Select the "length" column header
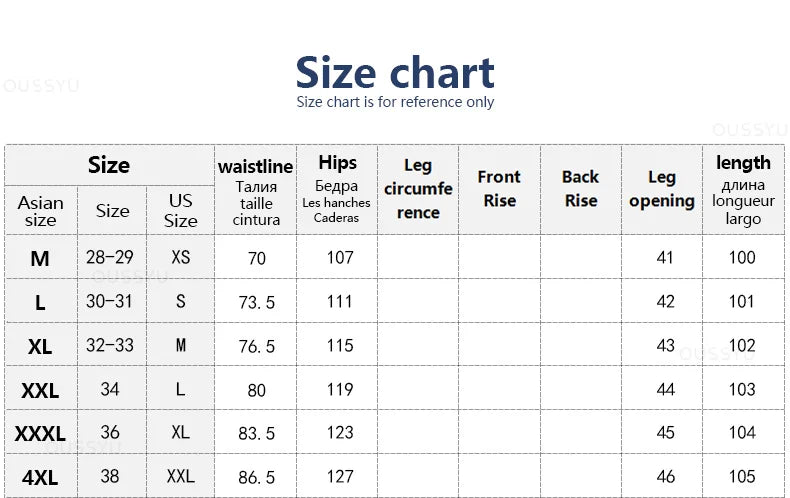 [x=743, y=163]
